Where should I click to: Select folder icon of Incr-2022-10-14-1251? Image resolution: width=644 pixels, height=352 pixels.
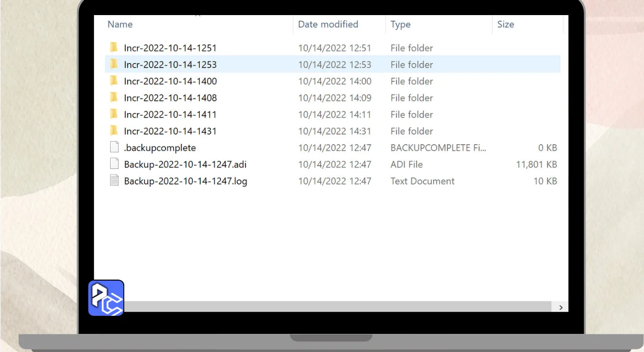[114, 48]
